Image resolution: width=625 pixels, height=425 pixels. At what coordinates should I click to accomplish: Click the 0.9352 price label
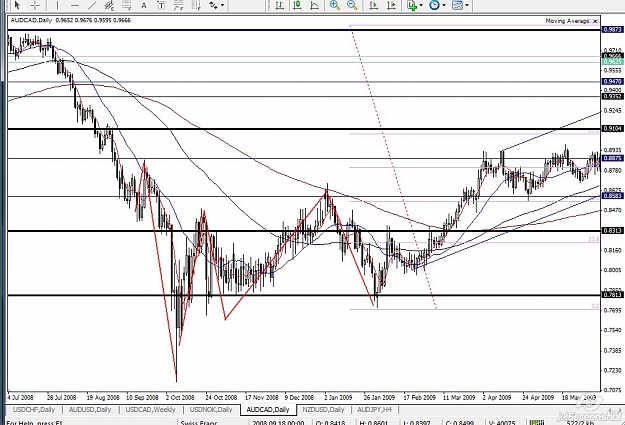click(613, 96)
